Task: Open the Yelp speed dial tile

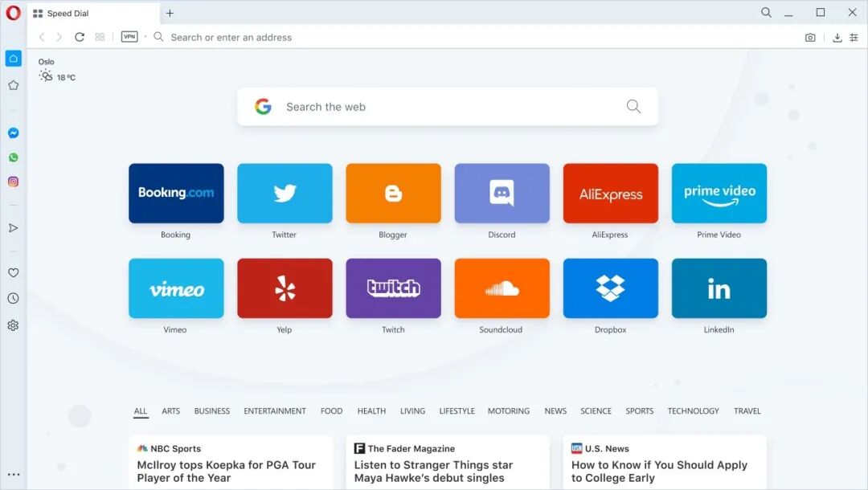Action: [285, 288]
